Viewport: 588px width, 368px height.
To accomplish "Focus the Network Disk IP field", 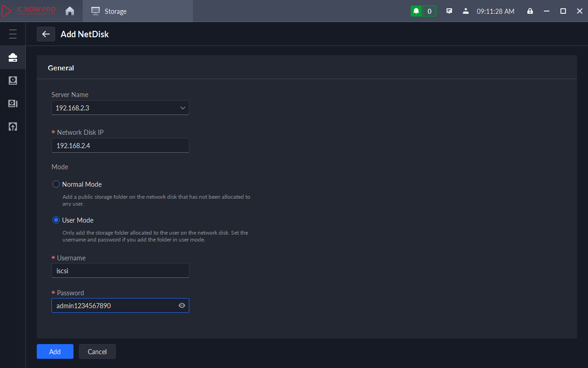I will pyautogui.click(x=120, y=145).
